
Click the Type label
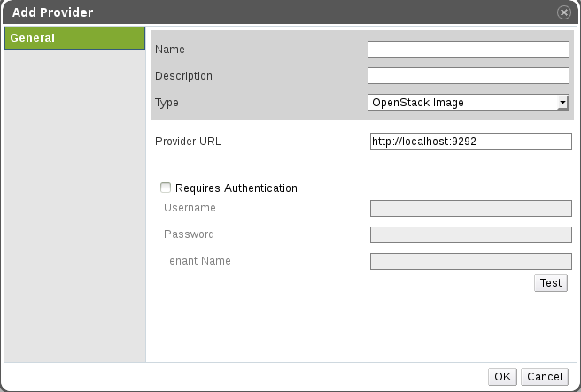pos(167,103)
